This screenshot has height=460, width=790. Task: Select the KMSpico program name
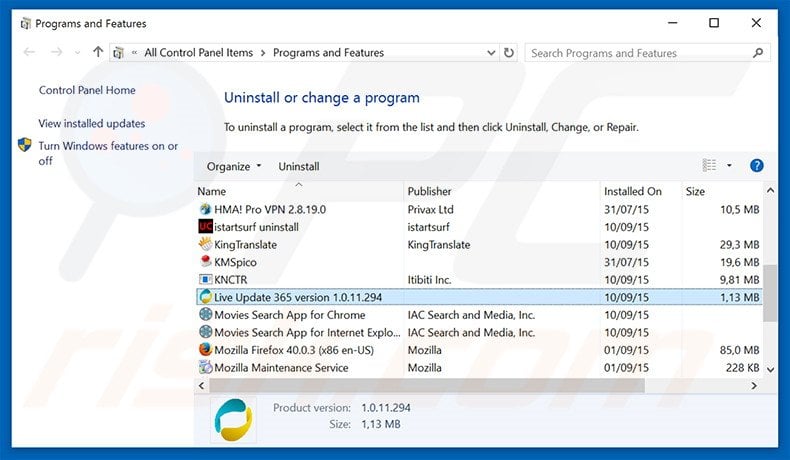pos(235,262)
